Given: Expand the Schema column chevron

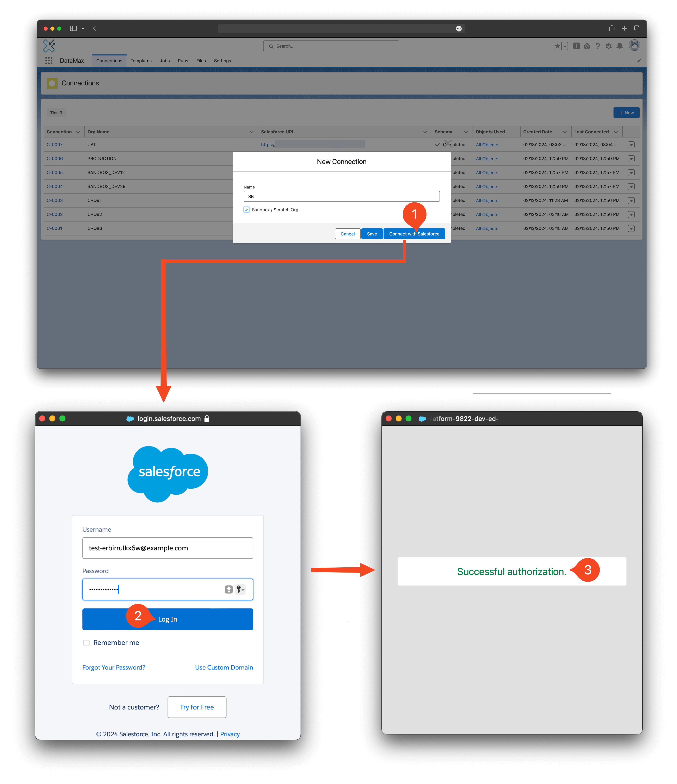Looking at the screenshot, I should point(466,132).
